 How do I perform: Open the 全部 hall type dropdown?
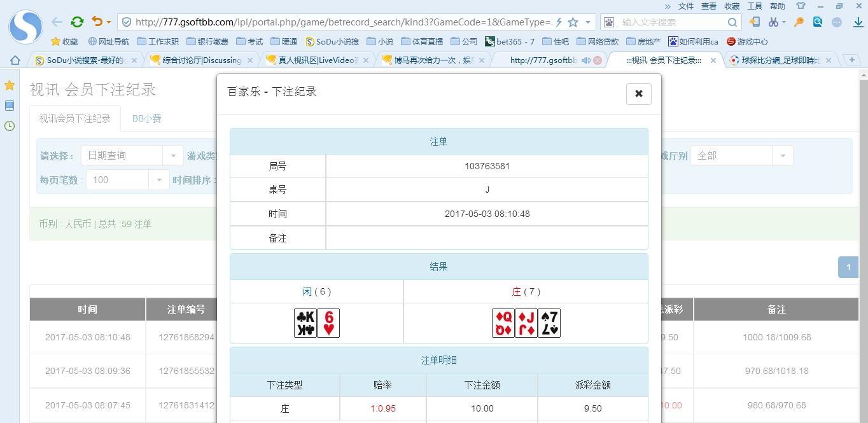[x=782, y=156]
